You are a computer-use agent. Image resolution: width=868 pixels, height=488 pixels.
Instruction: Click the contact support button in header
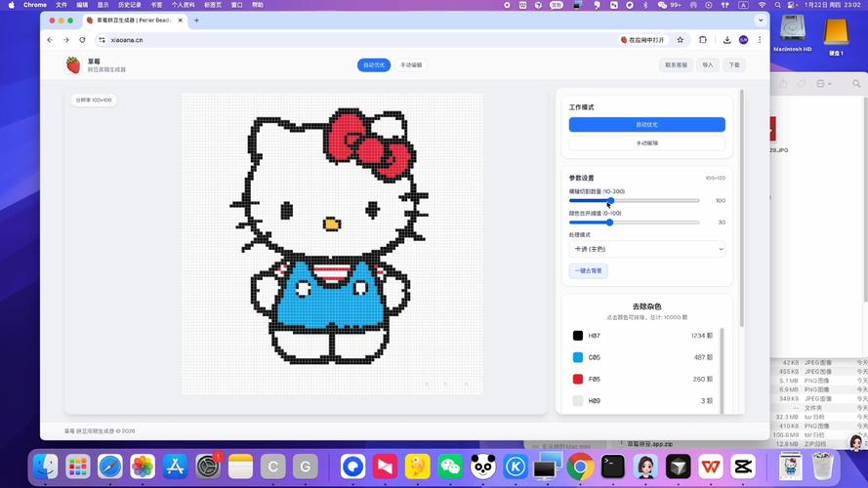[676, 64]
